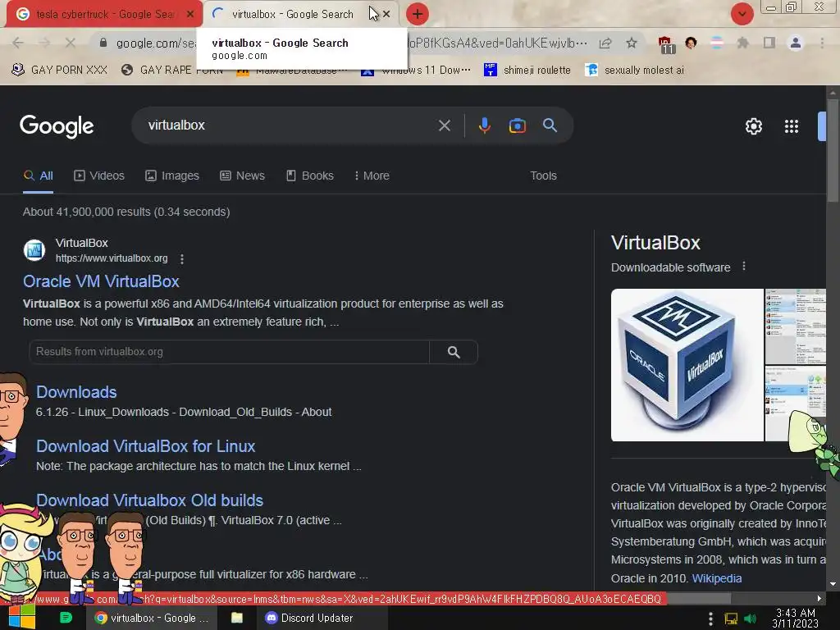Screen dimensions: 840x630
Task: Open File Explorer from the taskbar
Action: 237,618
